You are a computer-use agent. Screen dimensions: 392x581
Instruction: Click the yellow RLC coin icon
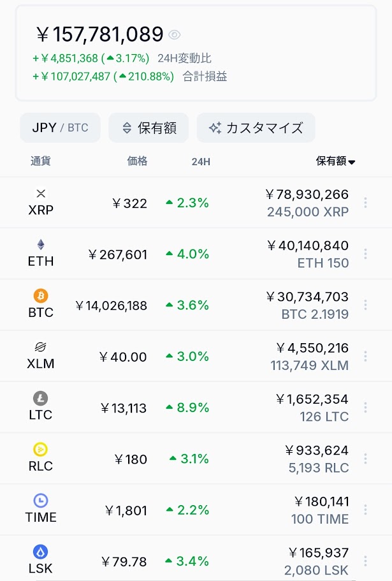41,450
